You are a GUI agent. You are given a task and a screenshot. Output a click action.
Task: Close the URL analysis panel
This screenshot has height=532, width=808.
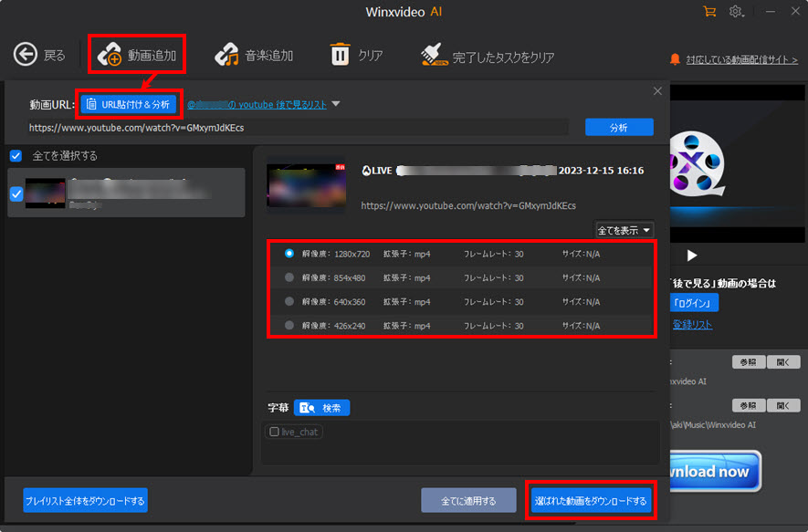(657, 91)
